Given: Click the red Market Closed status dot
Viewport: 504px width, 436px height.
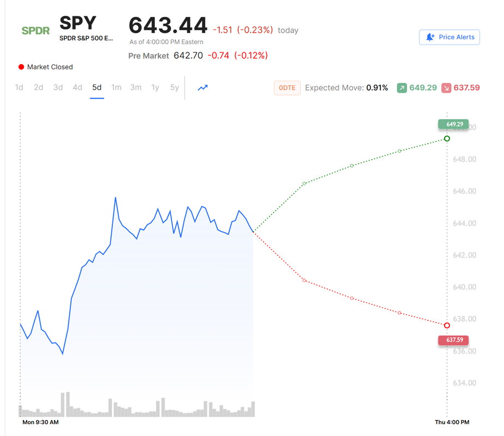Looking at the screenshot, I should point(21,67).
